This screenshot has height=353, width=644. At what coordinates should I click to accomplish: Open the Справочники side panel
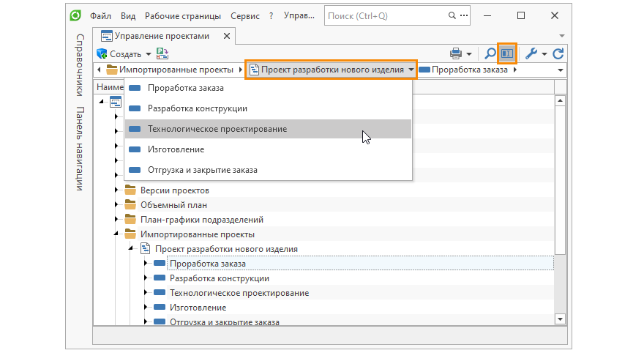click(x=80, y=64)
